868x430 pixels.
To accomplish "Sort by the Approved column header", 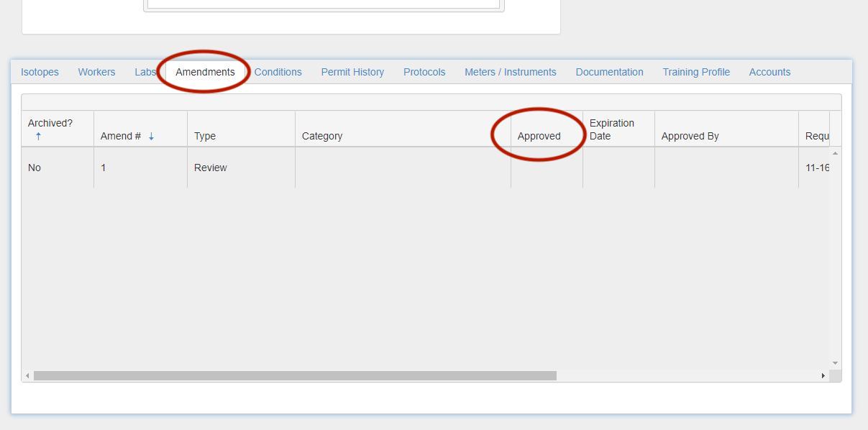I will pos(539,136).
